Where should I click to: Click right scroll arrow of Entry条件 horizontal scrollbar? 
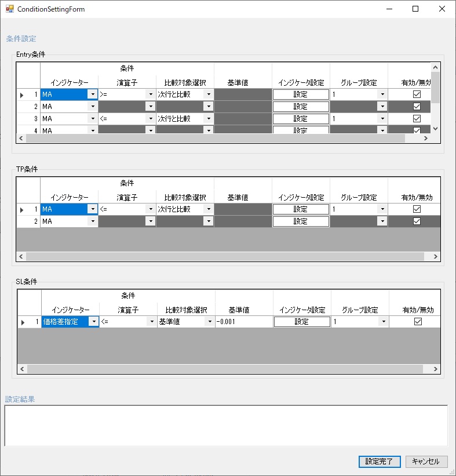point(425,139)
